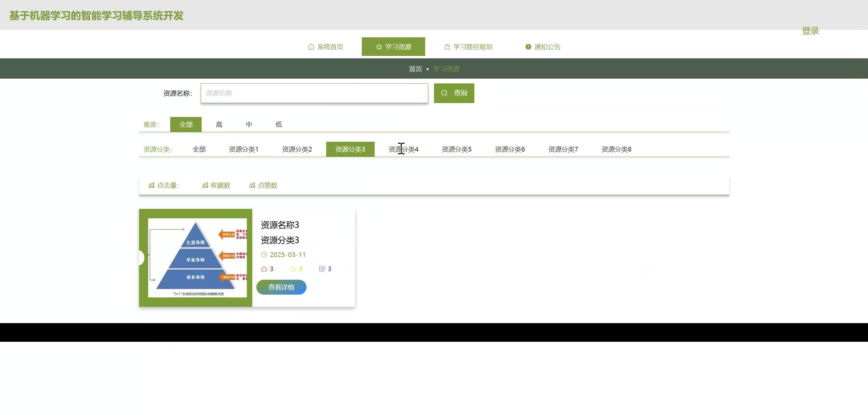Choose 全部 in resource category row

click(199, 149)
